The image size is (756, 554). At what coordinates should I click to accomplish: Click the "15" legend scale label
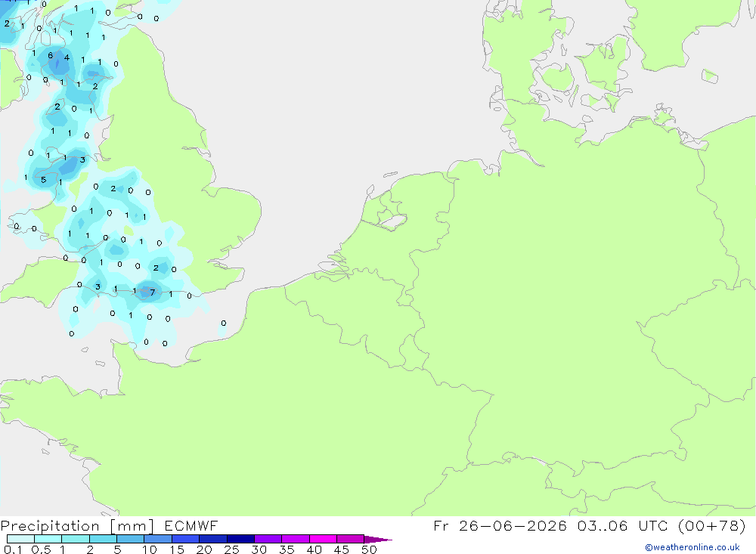(x=177, y=549)
